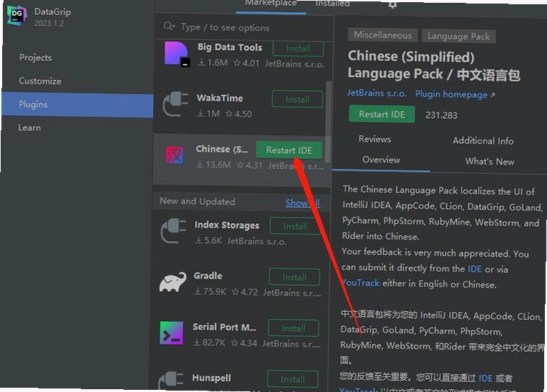Install the Gradle plugin
The width and height of the screenshot is (547, 392).
tap(294, 278)
